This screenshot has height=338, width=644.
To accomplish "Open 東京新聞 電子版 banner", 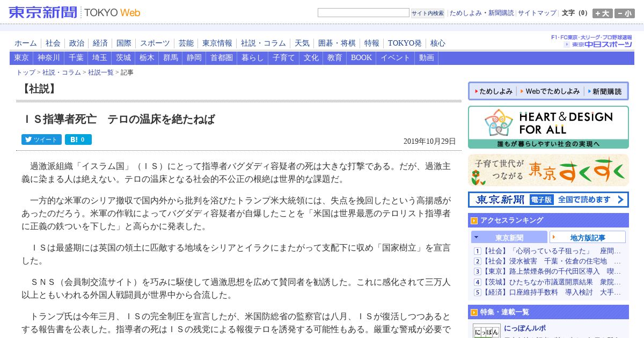I will click(548, 200).
